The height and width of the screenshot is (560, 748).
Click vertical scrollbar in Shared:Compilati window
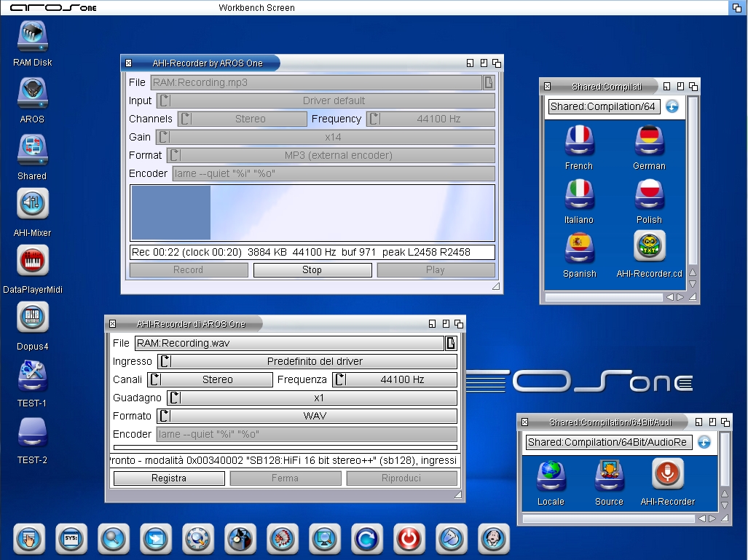coord(693,182)
